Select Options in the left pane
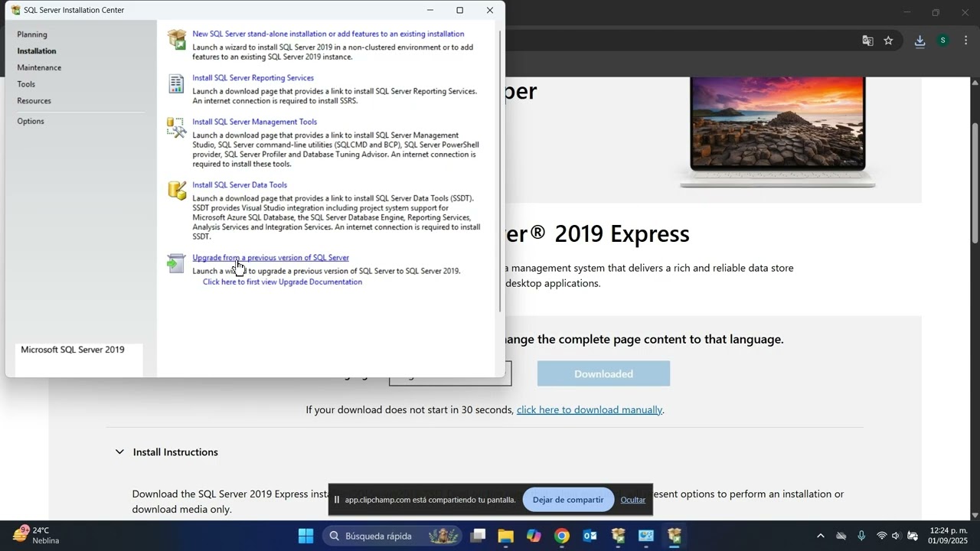Image resolution: width=980 pixels, height=551 pixels. [31, 122]
